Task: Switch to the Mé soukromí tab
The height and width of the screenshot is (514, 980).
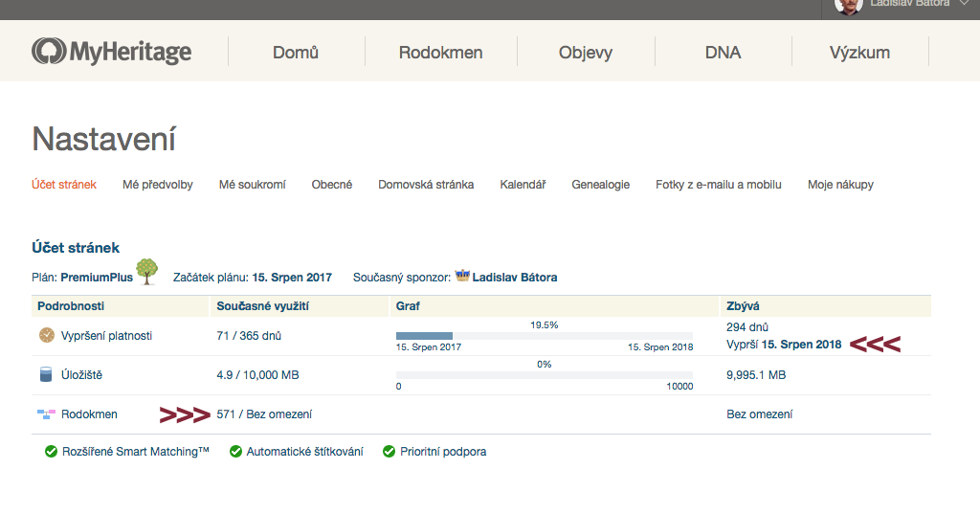Action: click(252, 185)
